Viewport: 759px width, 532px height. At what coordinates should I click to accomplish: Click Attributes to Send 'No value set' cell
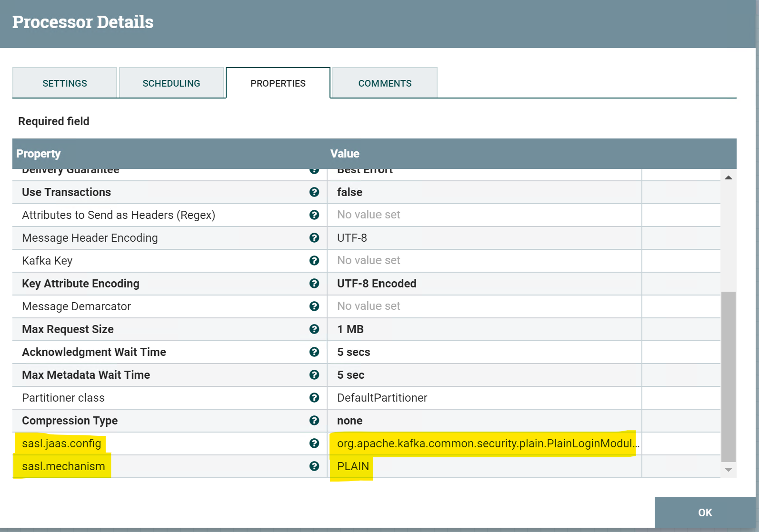click(x=484, y=215)
